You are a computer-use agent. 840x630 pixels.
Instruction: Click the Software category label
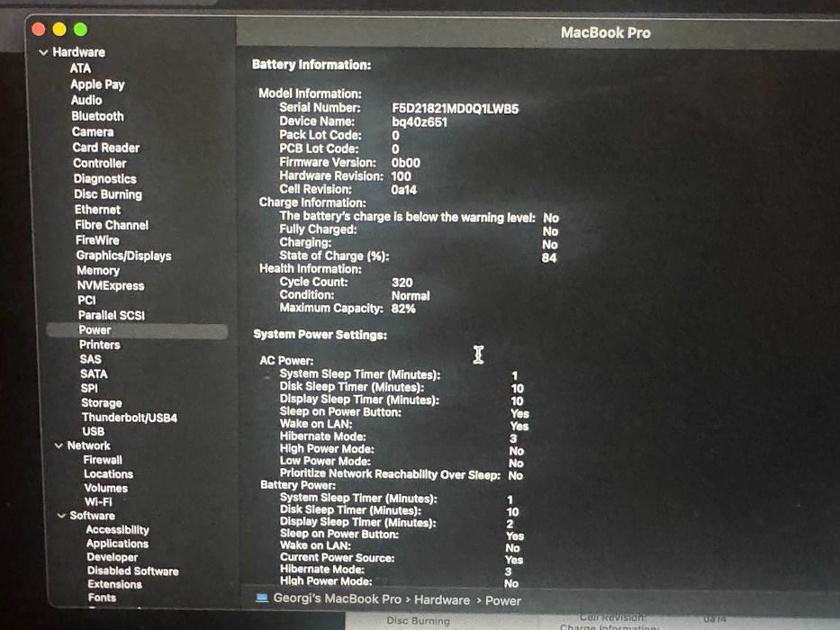(x=92, y=516)
